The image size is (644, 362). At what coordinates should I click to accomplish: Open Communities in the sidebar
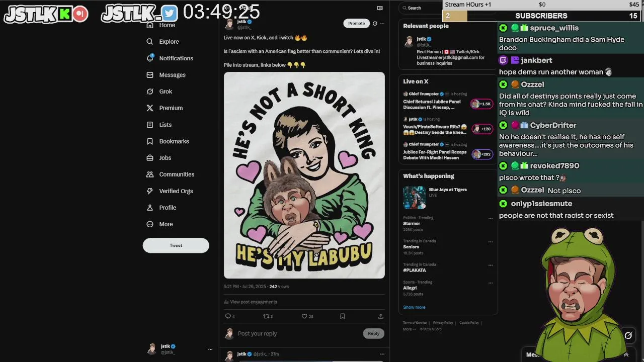170,174
